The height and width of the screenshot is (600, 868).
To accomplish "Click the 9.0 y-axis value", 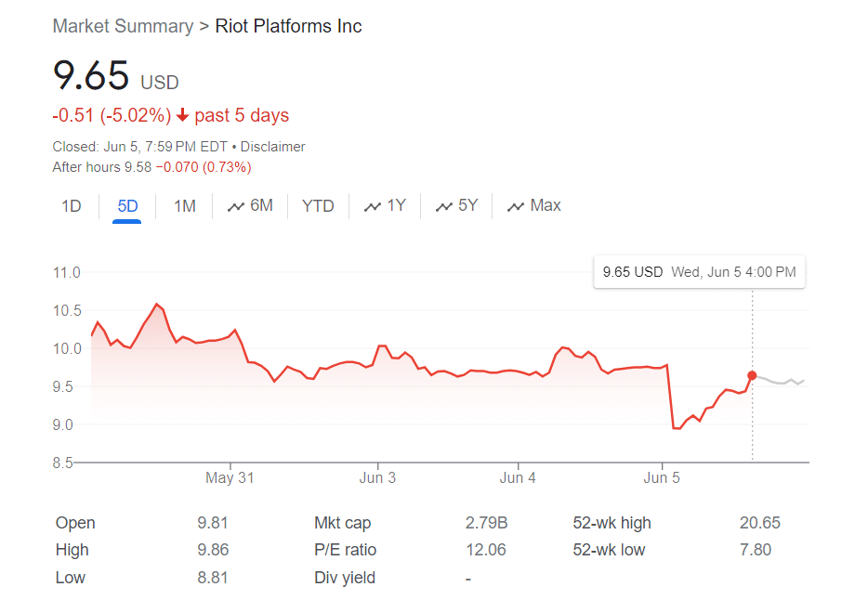I will click(x=63, y=425).
